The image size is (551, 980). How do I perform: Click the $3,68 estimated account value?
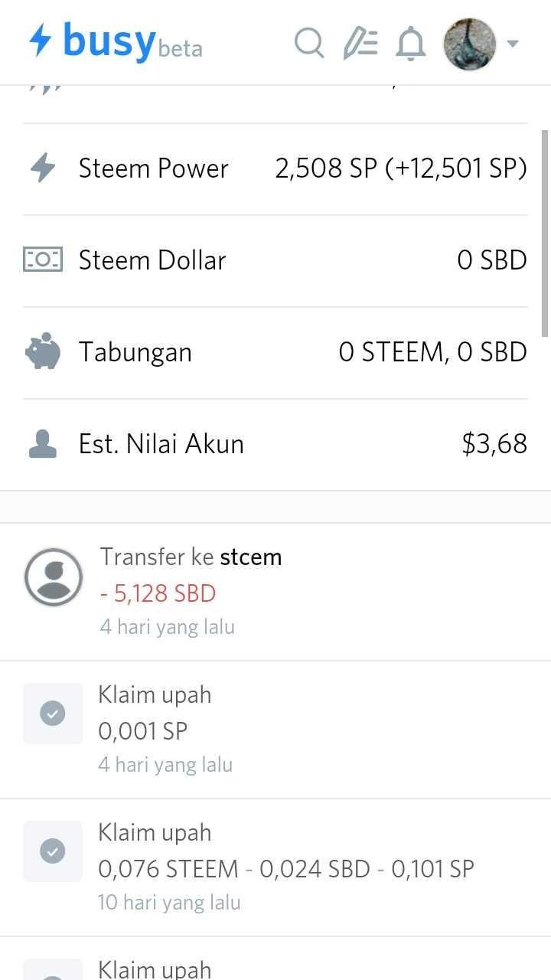tap(494, 444)
